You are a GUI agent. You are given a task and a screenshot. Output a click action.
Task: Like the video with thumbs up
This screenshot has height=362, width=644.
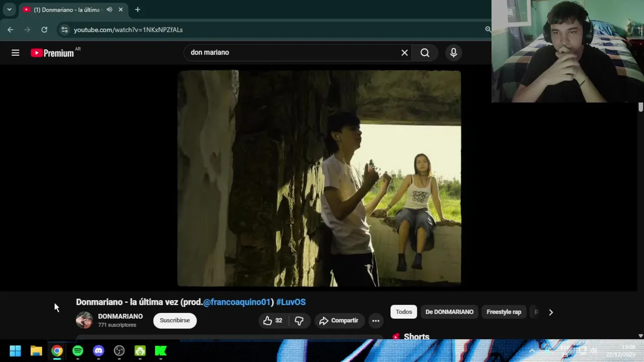click(x=273, y=320)
